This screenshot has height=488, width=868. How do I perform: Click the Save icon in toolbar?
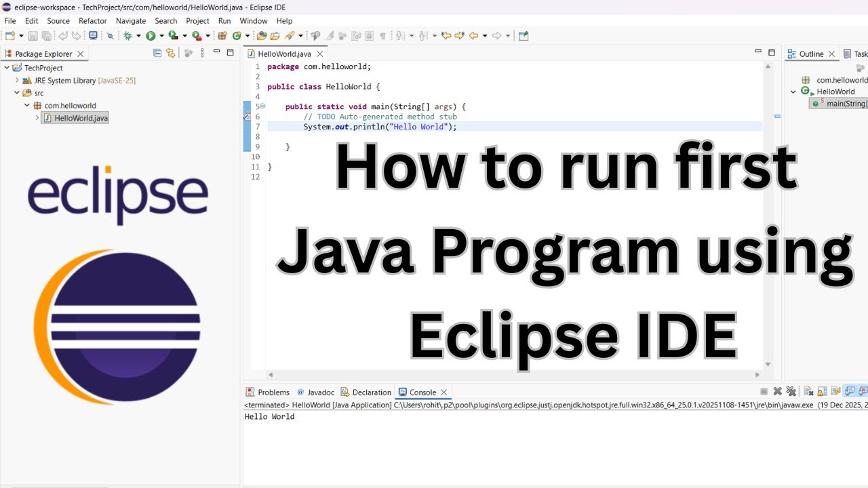click(x=33, y=36)
